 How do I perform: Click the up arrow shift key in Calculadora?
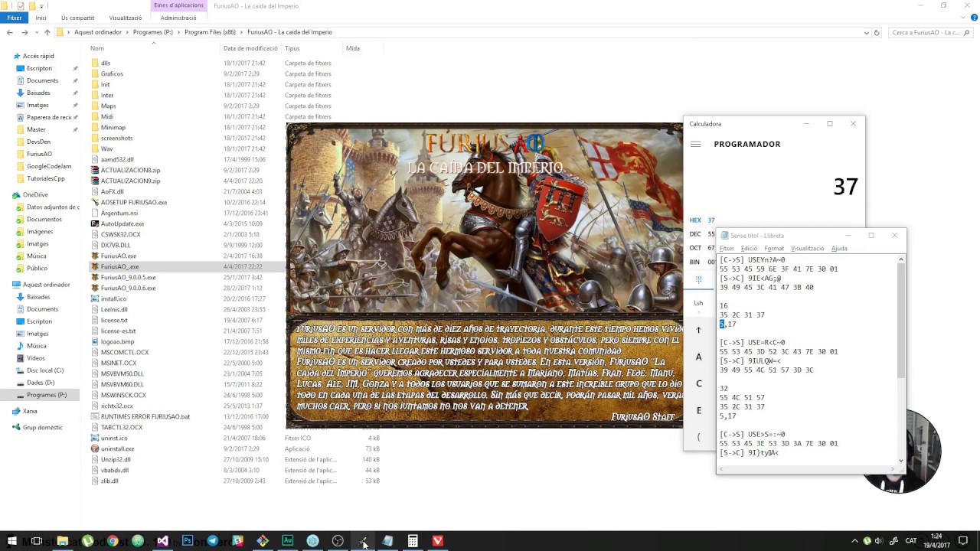698,330
